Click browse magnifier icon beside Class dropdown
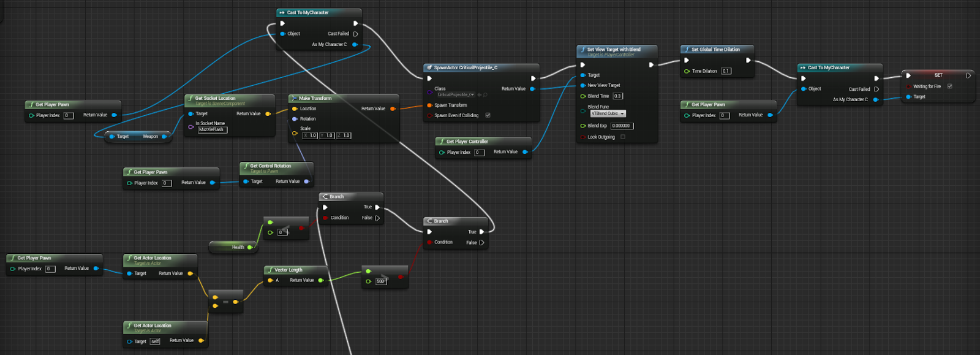 click(x=486, y=94)
